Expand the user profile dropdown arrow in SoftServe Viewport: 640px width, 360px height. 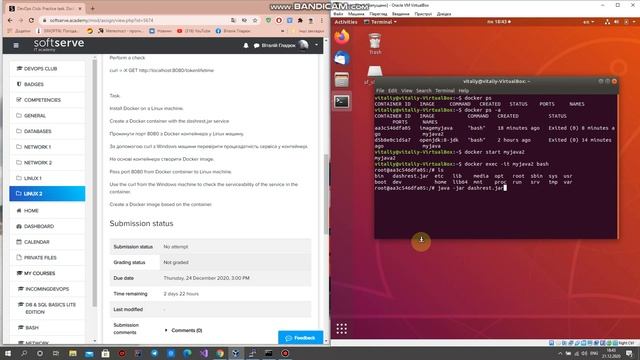[316, 45]
